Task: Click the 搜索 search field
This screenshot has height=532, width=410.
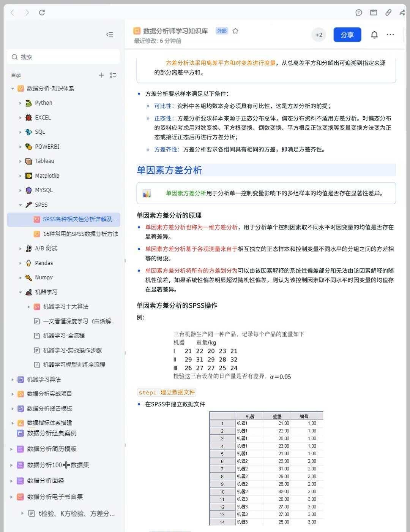Action: [63, 57]
